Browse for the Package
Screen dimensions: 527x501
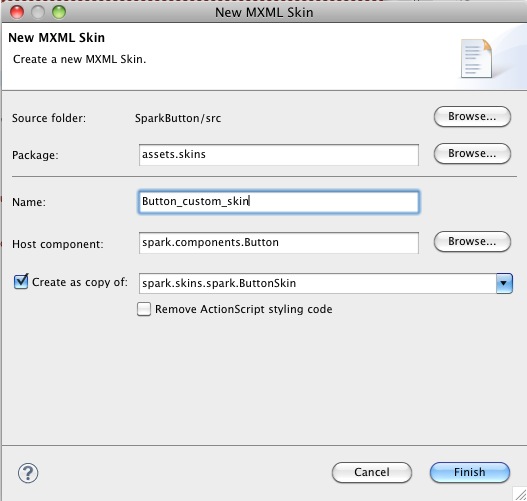pos(472,154)
